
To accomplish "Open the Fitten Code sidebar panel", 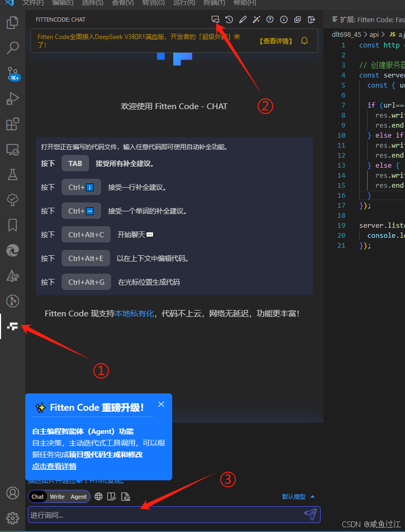I will click(x=13, y=326).
